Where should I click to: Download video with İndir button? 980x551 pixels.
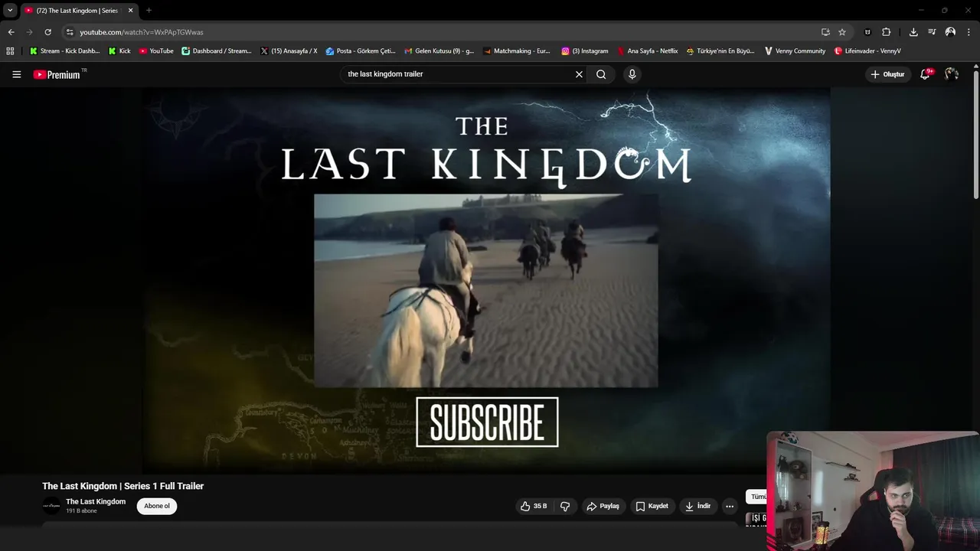point(697,506)
